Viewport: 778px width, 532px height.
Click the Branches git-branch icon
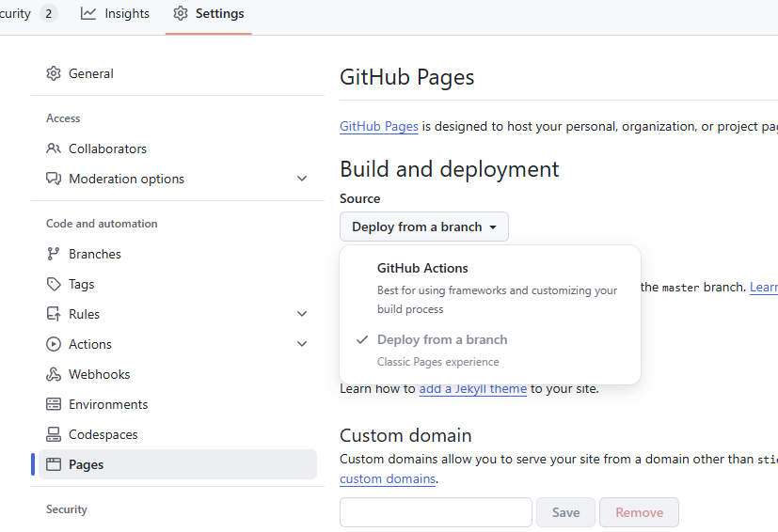point(53,254)
